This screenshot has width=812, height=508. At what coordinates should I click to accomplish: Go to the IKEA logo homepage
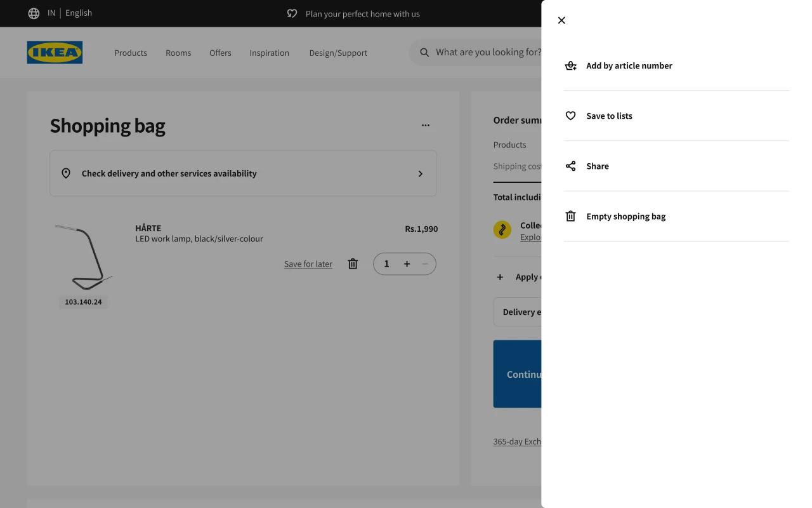pyautogui.click(x=55, y=53)
